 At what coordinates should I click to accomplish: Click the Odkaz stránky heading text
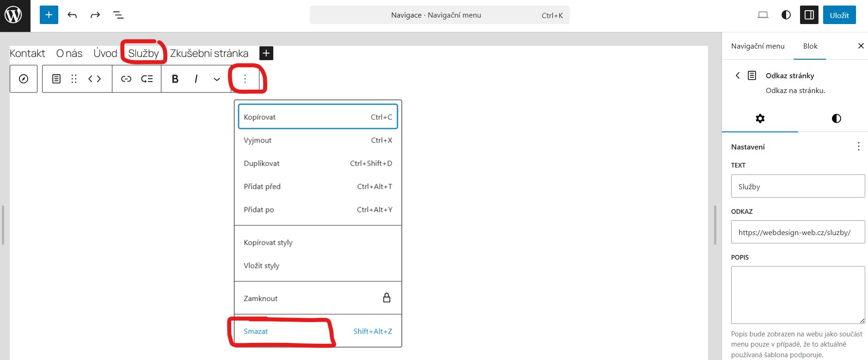coord(790,75)
